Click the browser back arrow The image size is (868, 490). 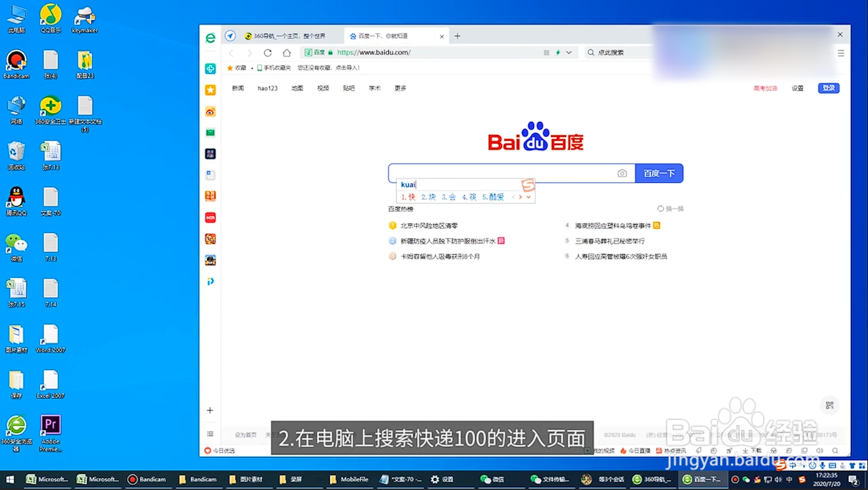[231, 53]
